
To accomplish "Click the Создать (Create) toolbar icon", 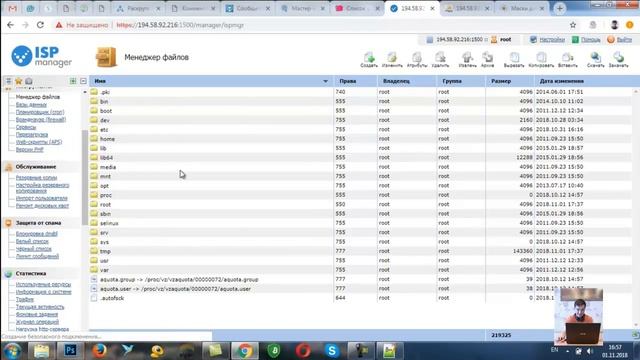I will (x=369, y=60).
